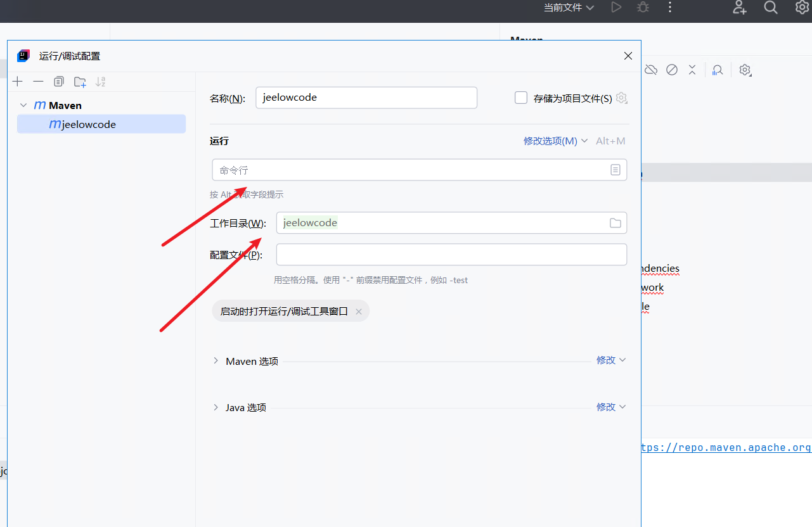This screenshot has width=812, height=527.
Task: Open the 修改选项 dropdown
Action: (x=555, y=141)
